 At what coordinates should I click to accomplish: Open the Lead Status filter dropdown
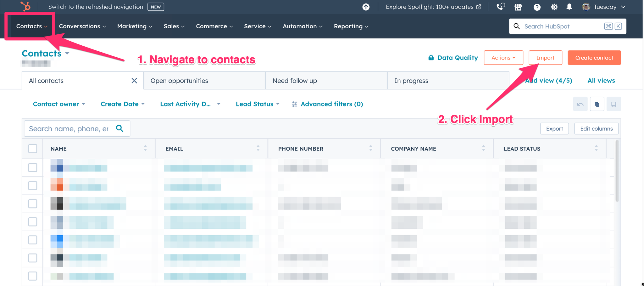258,104
